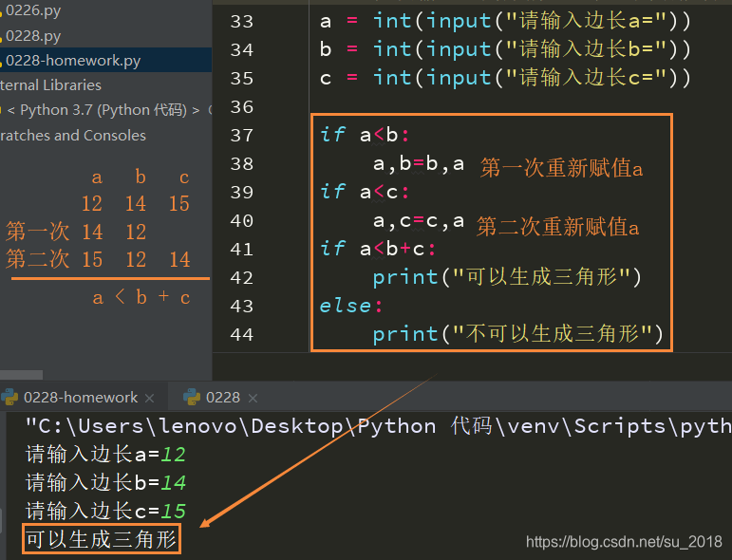The height and width of the screenshot is (560, 732).
Task: Open Scratches and Consoles node
Action: coord(73,136)
